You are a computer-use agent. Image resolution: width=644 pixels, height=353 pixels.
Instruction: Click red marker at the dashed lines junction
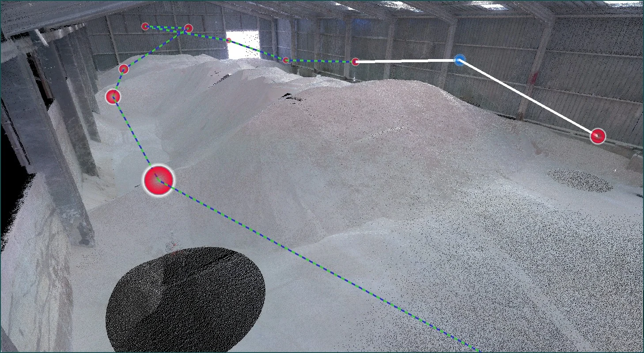188,29
